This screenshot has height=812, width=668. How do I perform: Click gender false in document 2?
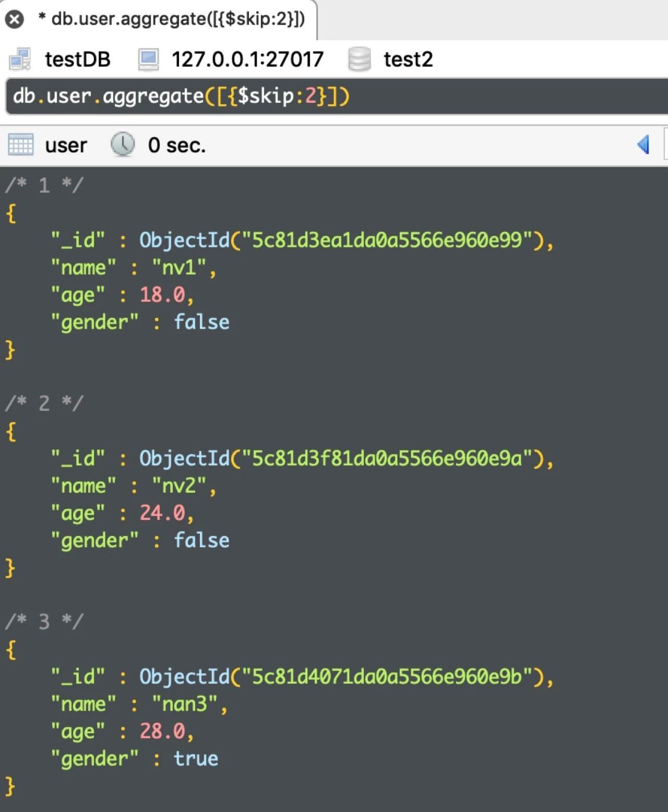(201, 540)
